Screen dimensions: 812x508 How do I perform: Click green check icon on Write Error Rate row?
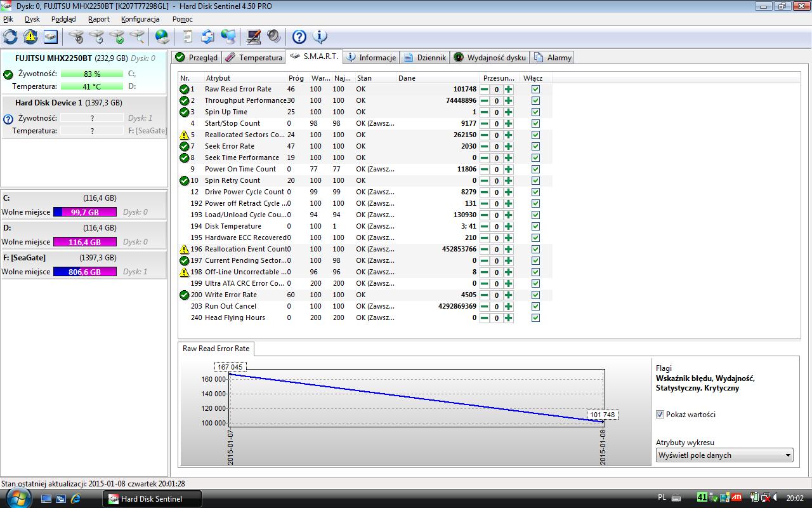pos(185,295)
